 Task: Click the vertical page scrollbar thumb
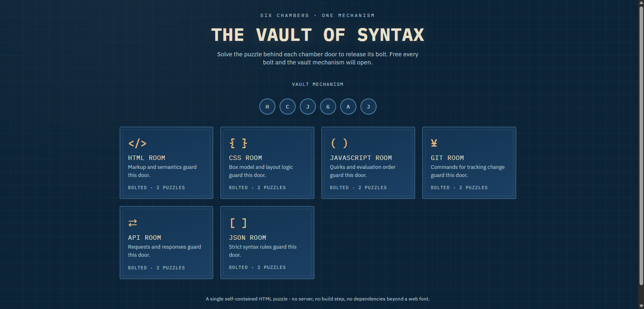click(641, 146)
